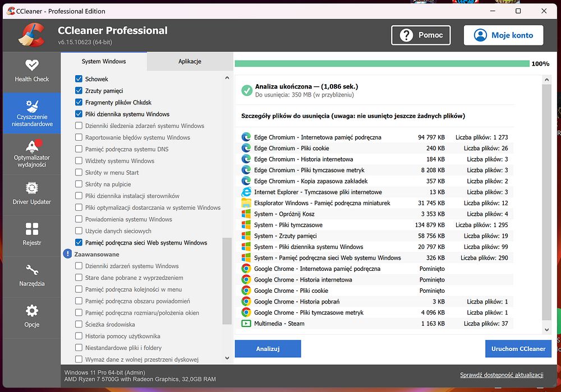561x392 pixels.
Task: Click Sprawdź dostępność aktualizacji link
Action: point(502,375)
